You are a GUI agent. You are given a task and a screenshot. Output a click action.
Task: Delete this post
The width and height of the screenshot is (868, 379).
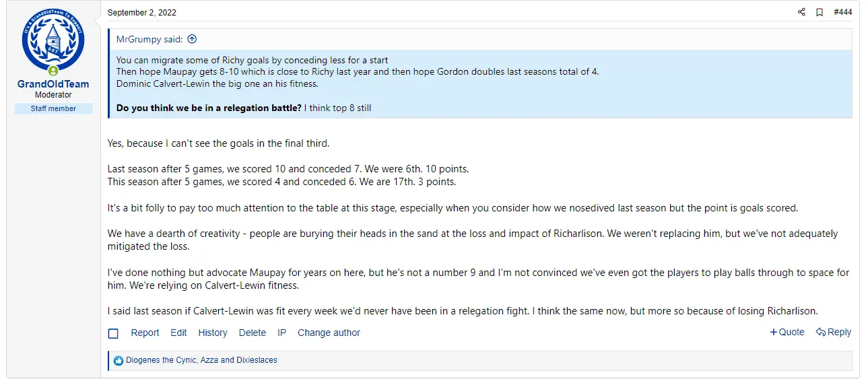click(x=253, y=333)
